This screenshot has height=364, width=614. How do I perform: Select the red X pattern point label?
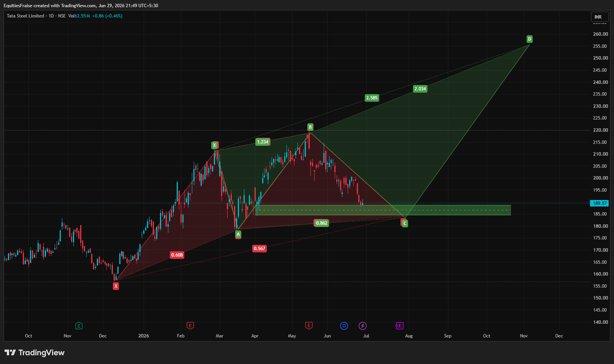pyautogui.click(x=116, y=286)
